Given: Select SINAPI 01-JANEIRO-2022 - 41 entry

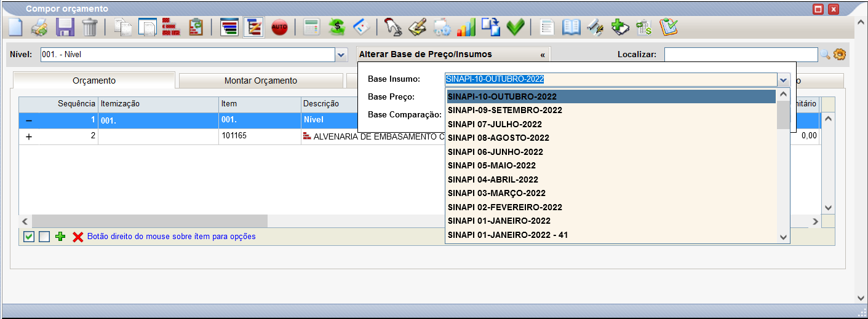Looking at the screenshot, I should [610, 235].
